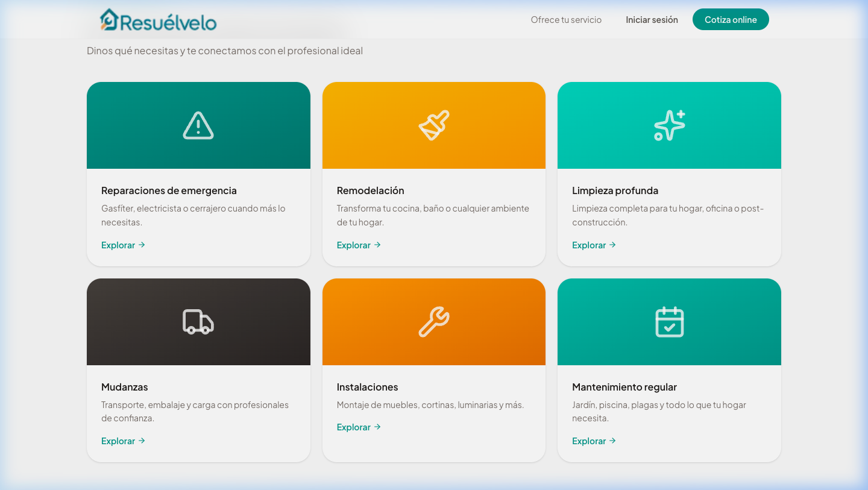Open Explorar under the Mudanzas card
This screenshot has width=868, height=490.
point(118,441)
